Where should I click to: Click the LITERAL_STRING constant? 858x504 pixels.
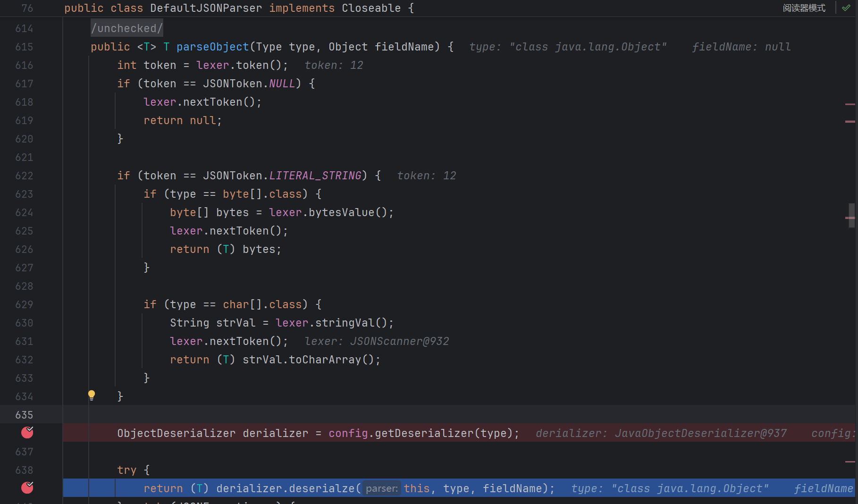point(315,176)
